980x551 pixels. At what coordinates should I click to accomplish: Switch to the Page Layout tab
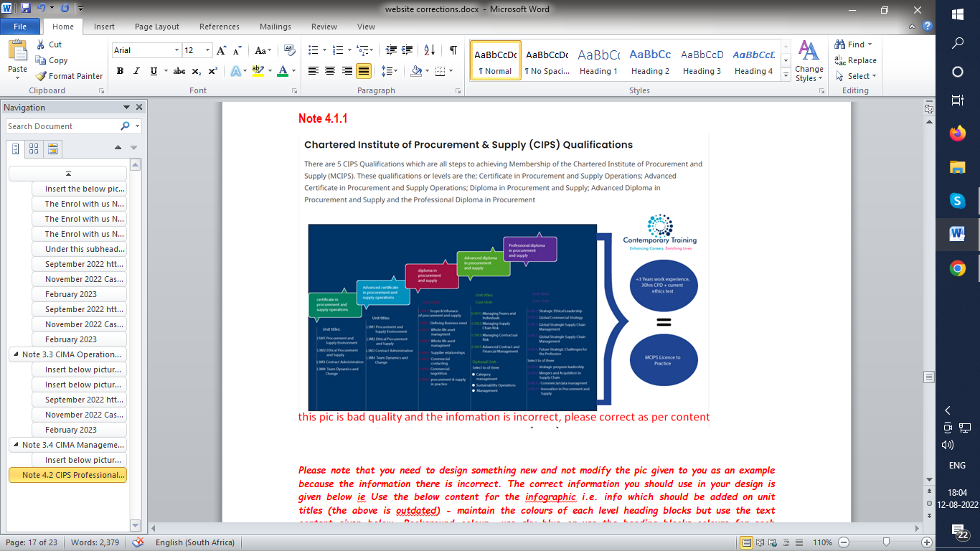[156, 27]
